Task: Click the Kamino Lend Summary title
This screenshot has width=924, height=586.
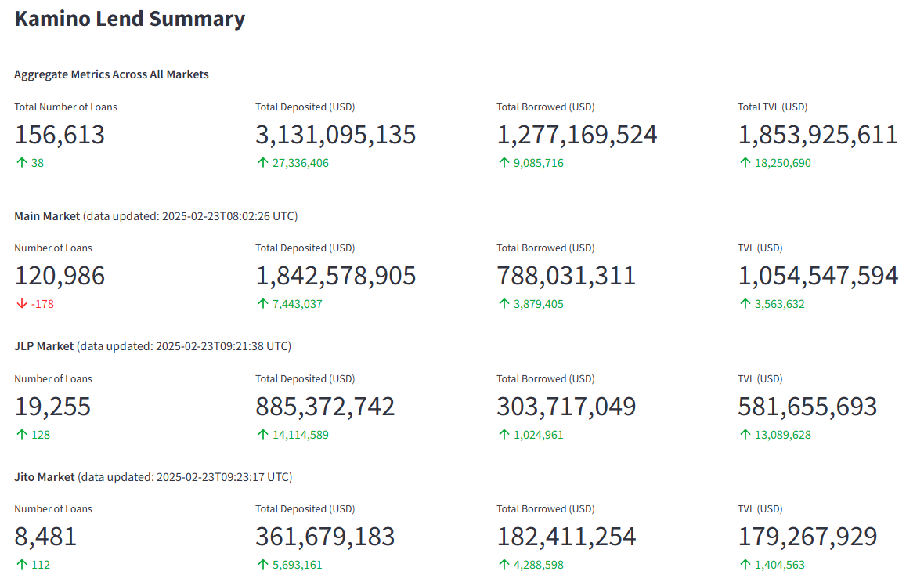Action: pos(129,19)
